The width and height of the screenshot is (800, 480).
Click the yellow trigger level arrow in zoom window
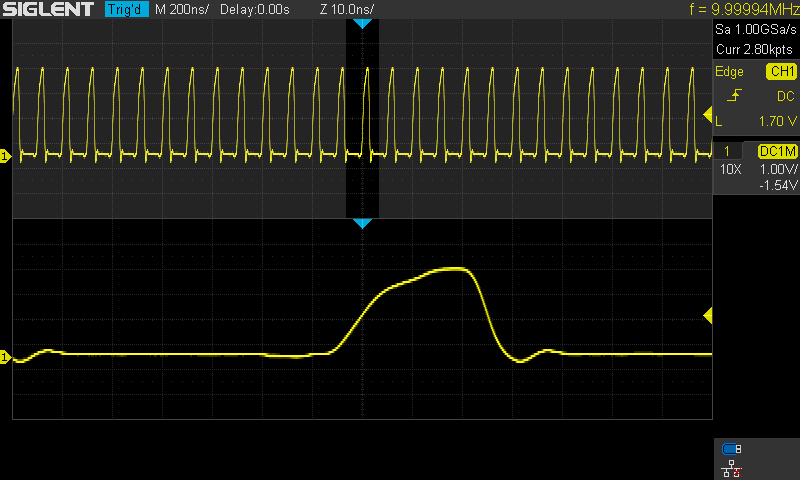coord(708,316)
